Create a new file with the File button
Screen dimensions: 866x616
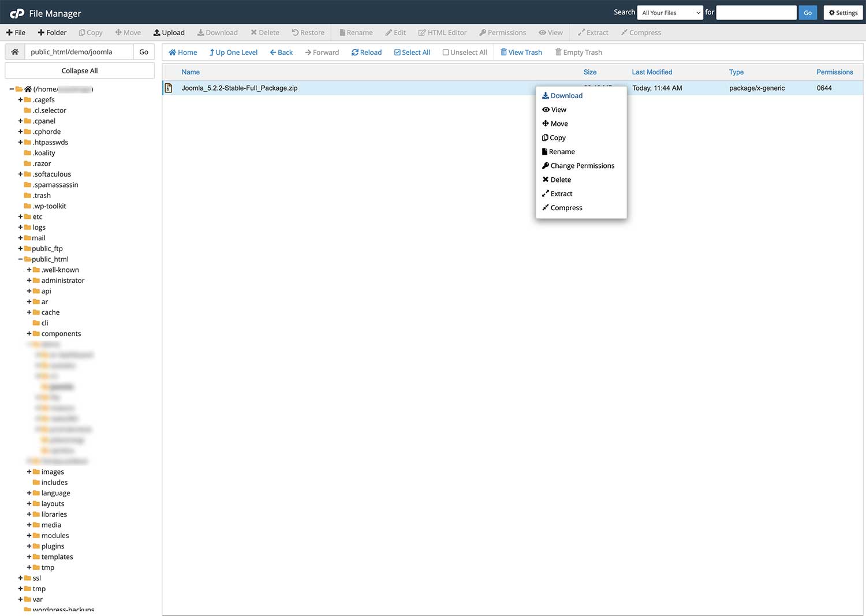(x=16, y=32)
